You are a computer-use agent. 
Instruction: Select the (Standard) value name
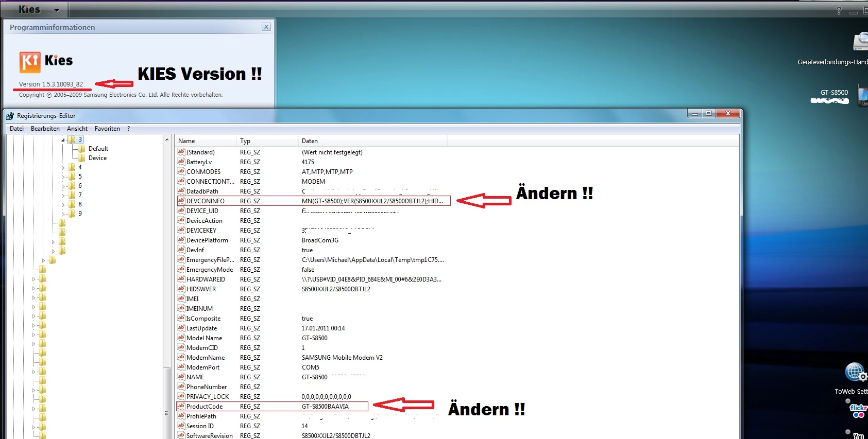[x=200, y=152]
